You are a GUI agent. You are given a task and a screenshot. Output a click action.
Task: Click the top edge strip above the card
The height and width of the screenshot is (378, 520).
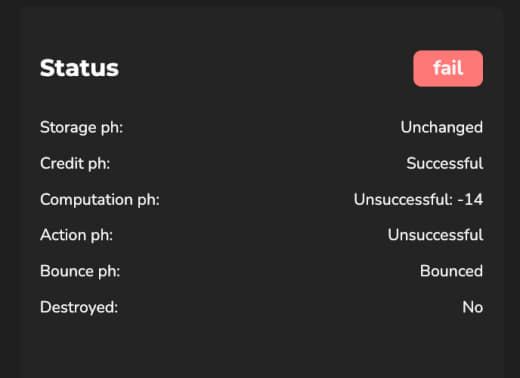point(260,2)
